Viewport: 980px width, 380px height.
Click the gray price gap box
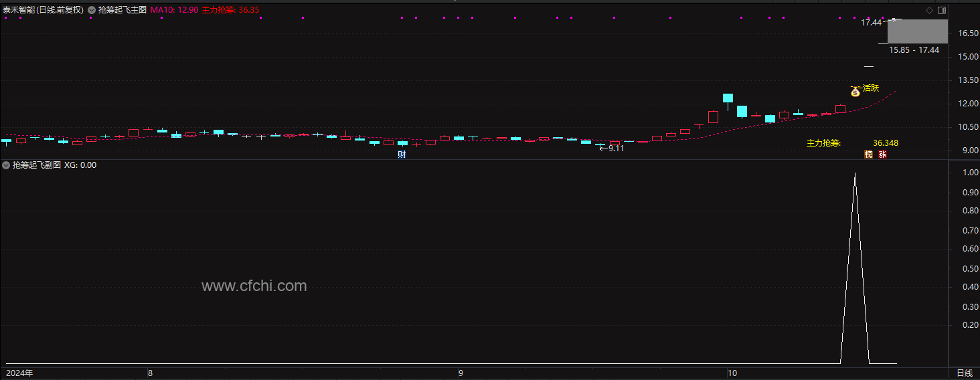pyautogui.click(x=918, y=31)
